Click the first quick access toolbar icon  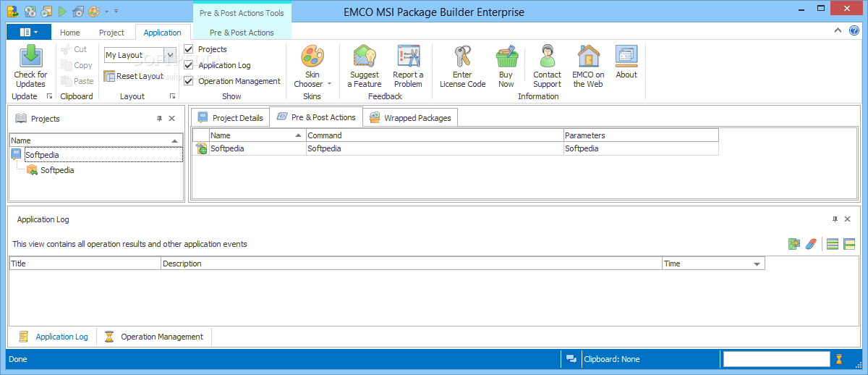12,12
